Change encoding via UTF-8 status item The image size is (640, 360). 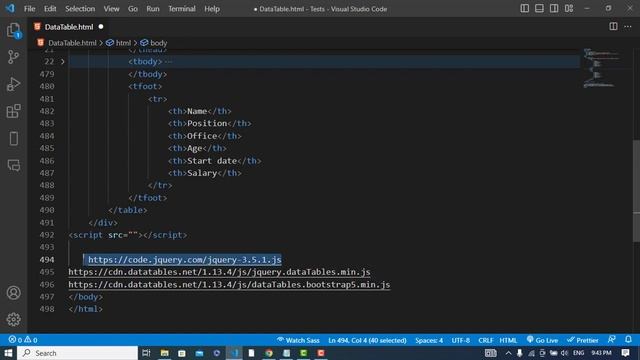460,340
